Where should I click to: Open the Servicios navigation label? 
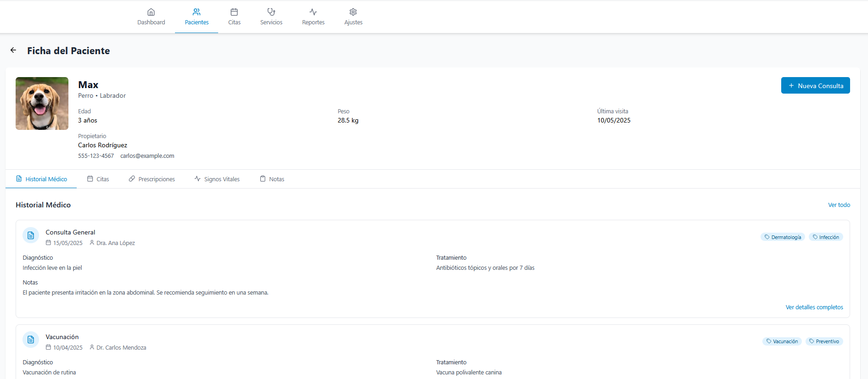(x=271, y=22)
